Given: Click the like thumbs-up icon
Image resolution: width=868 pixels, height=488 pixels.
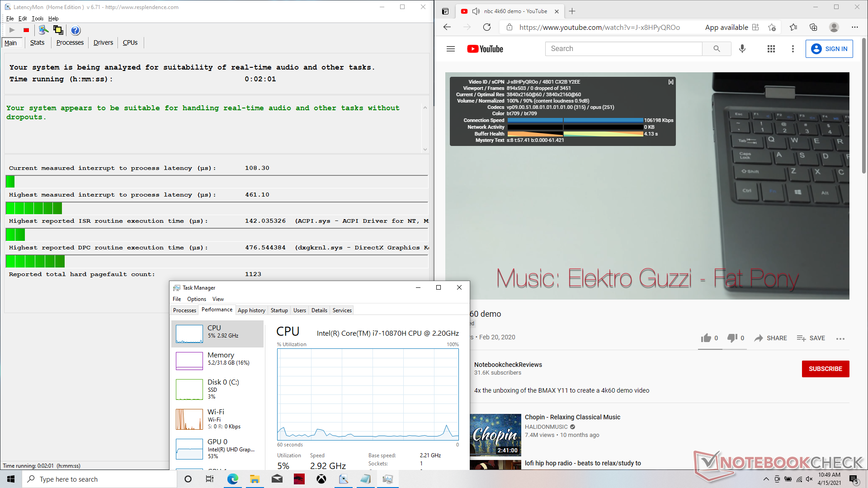Looking at the screenshot, I should pyautogui.click(x=706, y=338).
